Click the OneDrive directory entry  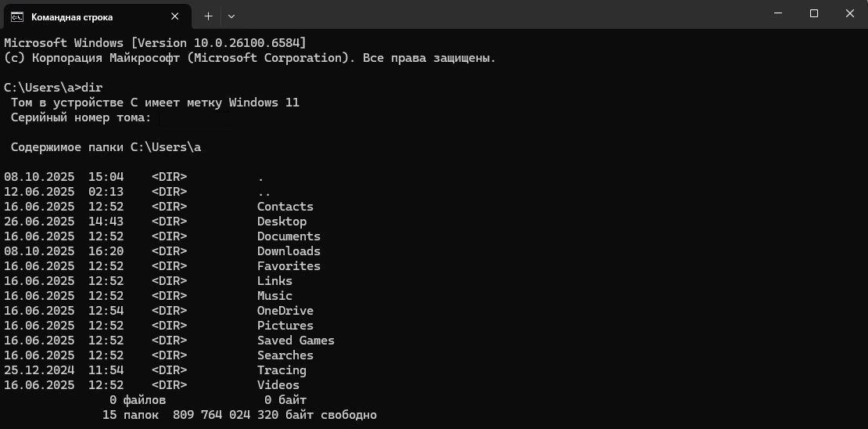285,311
